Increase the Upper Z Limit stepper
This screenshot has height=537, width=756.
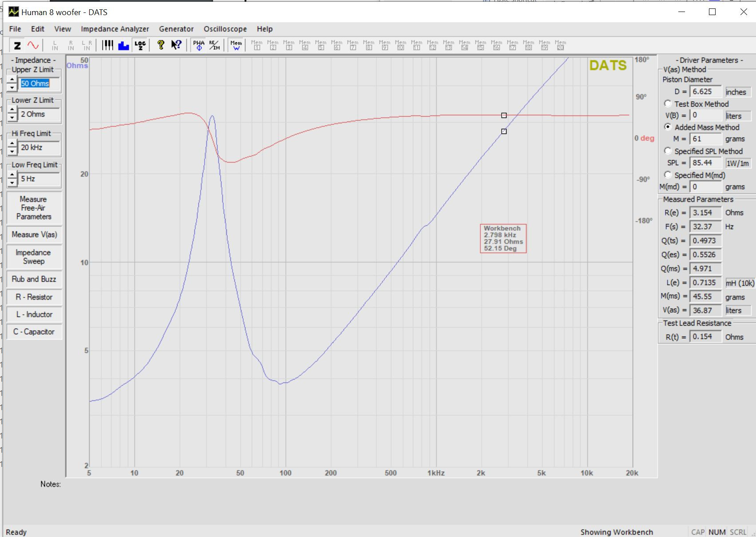(12, 80)
